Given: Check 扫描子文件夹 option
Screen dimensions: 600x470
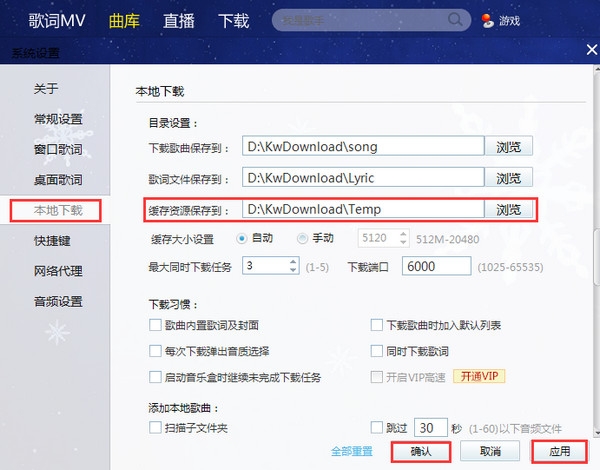Looking at the screenshot, I should 155,428.
